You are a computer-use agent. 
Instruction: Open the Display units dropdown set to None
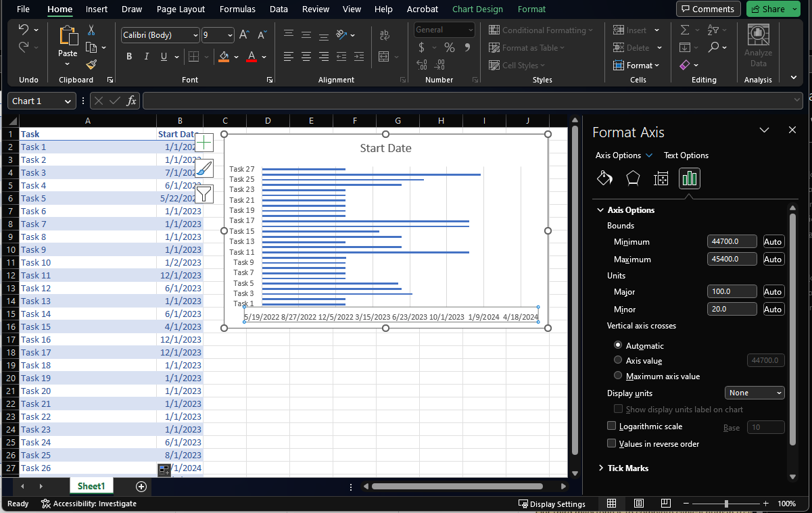point(755,393)
